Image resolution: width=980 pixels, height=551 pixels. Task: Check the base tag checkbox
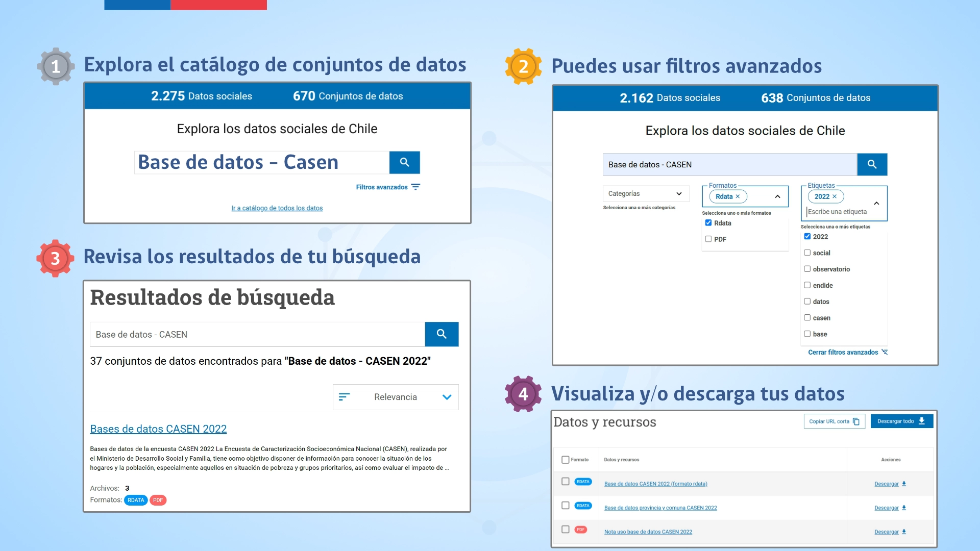click(807, 334)
